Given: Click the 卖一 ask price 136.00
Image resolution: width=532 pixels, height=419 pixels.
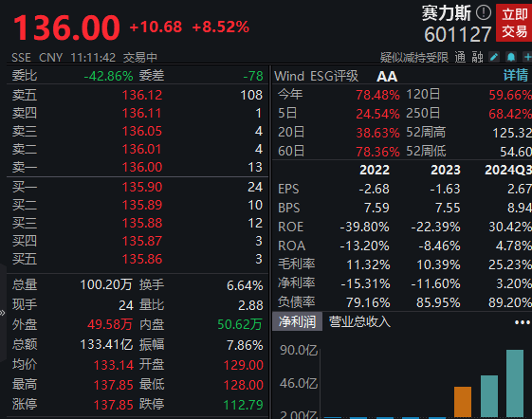Looking at the screenshot, I should click(x=142, y=167).
